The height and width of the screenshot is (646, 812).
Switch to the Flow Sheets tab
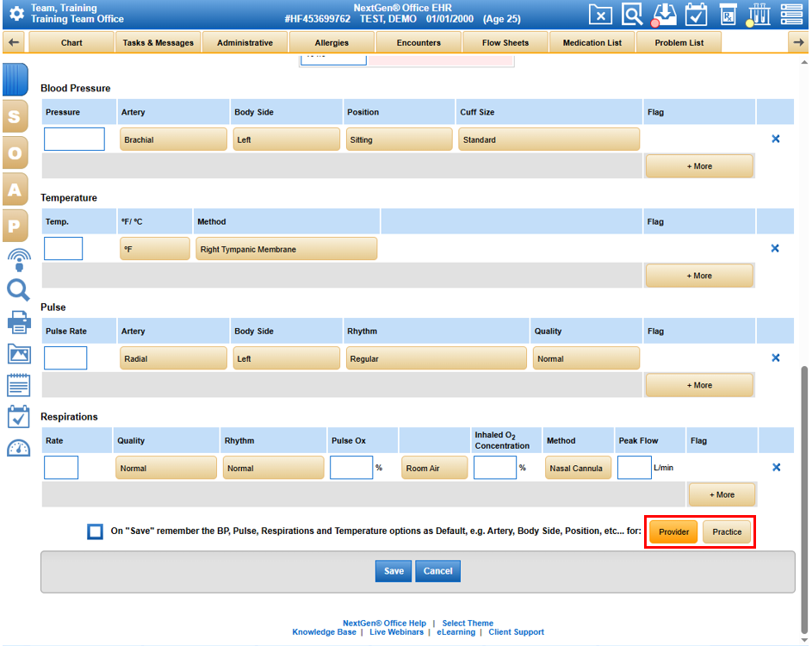505,42
